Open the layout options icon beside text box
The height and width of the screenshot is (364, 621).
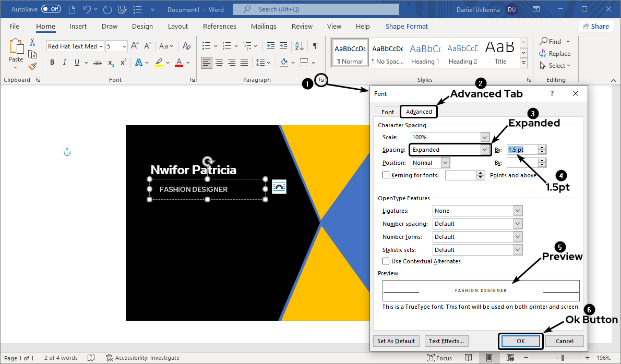(279, 187)
